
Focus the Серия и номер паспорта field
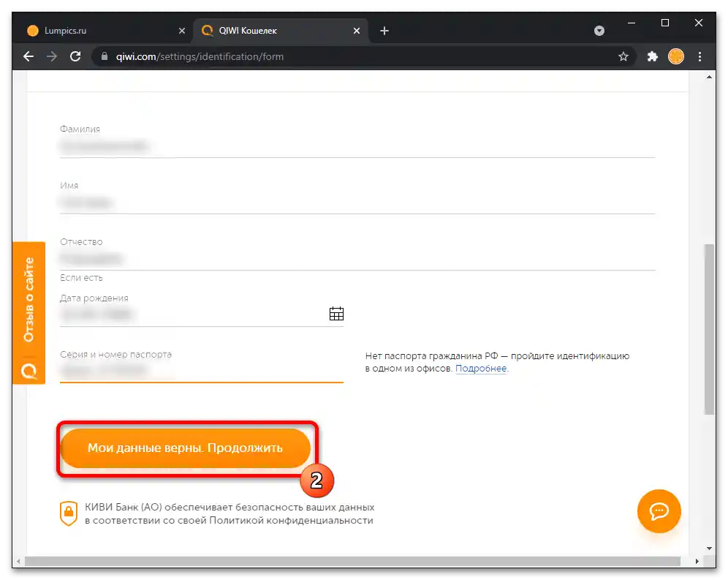pos(202,372)
